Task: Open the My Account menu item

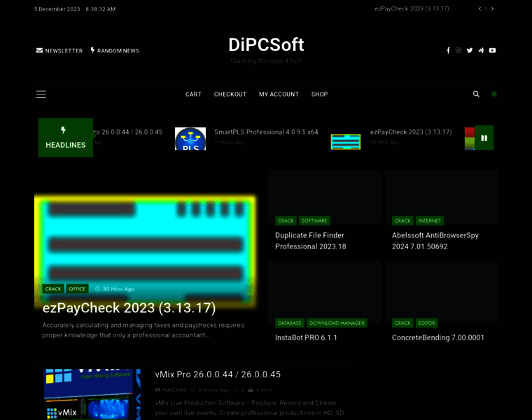Action: [x=279, y=94]
